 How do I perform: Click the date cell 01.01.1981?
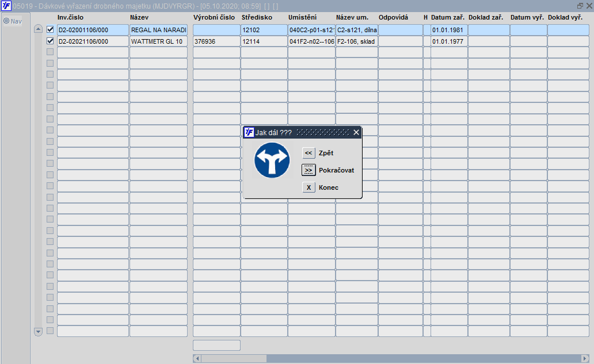pyautogui.click(x=449, y=30)
